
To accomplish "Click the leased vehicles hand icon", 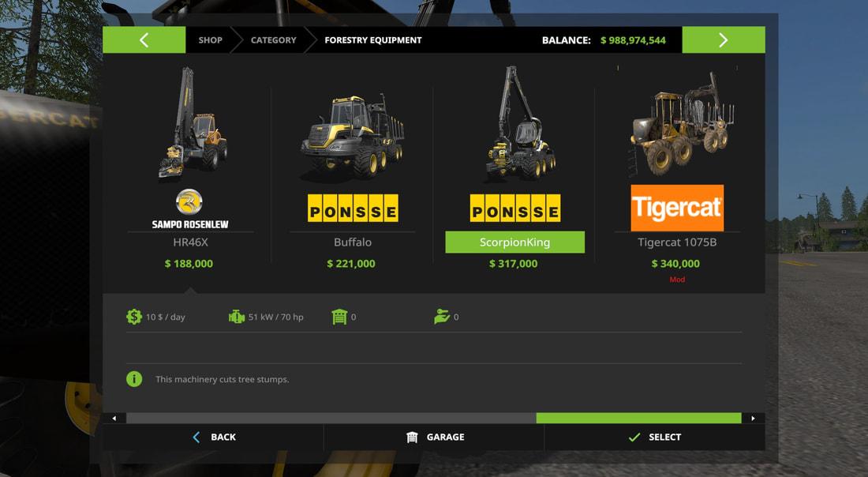I will [x=442, y=317].
